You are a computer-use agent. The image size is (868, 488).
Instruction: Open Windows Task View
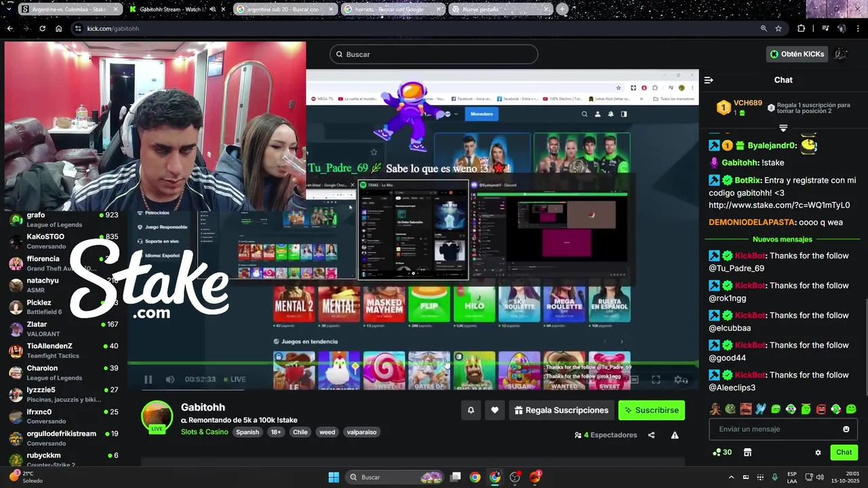(456, 477)
